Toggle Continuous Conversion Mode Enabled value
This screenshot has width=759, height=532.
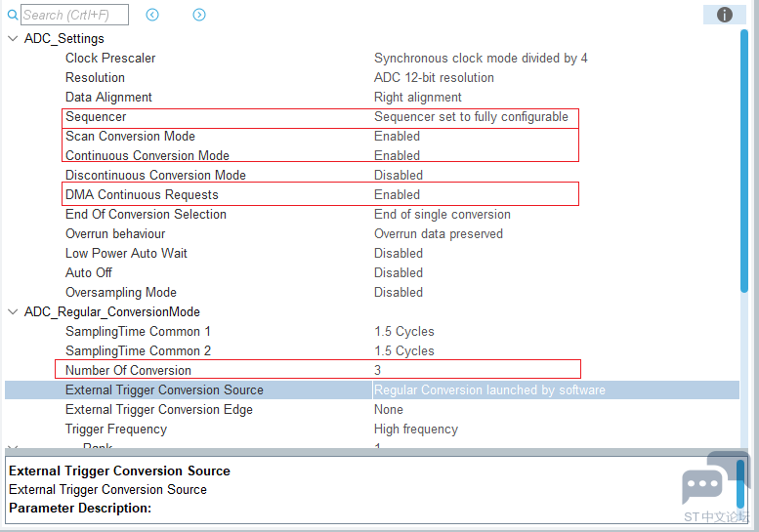coord(397,156)
